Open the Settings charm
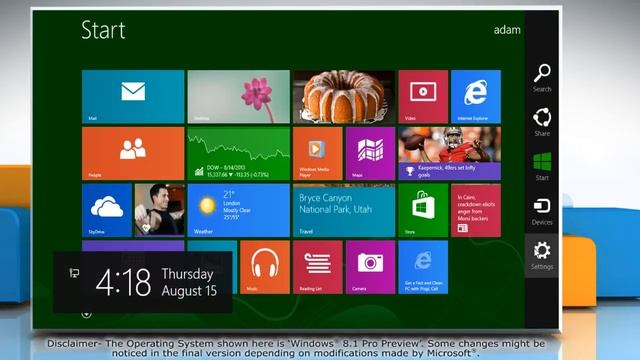The height and width of the screenshot is (360, 640). click(542, 256)
